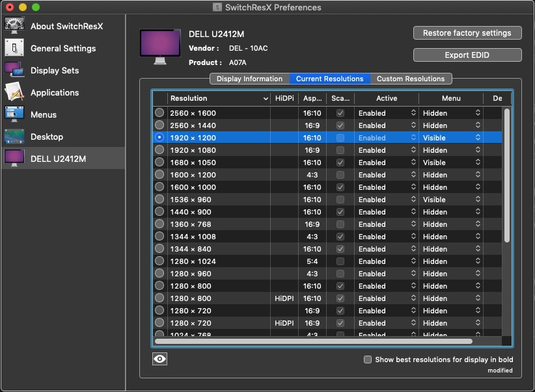
Task: Select radio button for 2560 × 1600
Action: 159,113
